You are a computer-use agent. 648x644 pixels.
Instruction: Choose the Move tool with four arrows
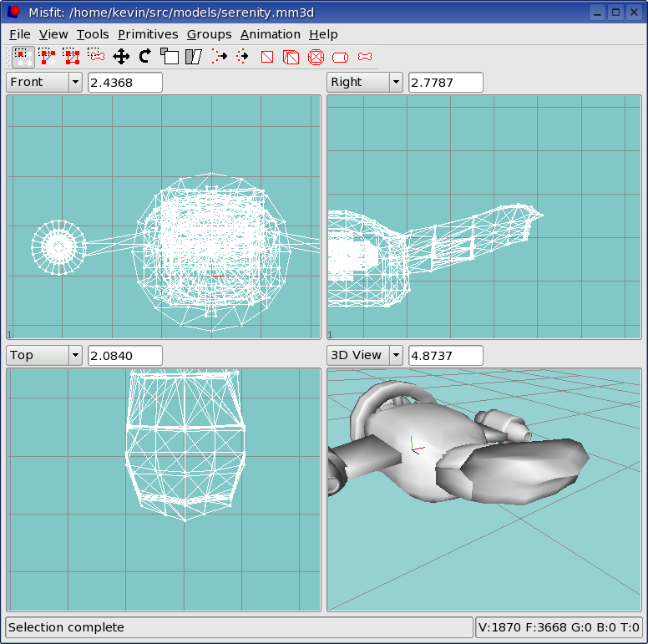121,57
